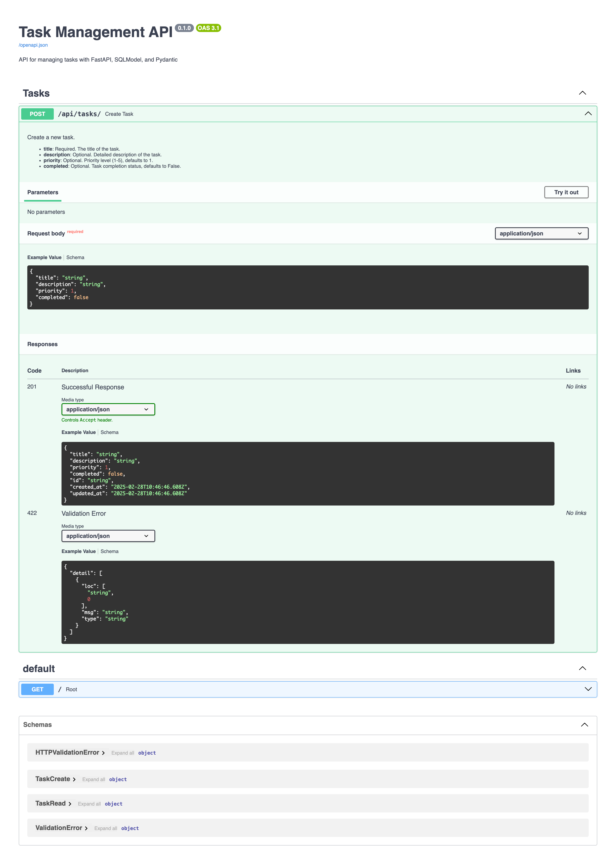
Task: Click the OAS 3.1 version badge
Action: [208, 28]
